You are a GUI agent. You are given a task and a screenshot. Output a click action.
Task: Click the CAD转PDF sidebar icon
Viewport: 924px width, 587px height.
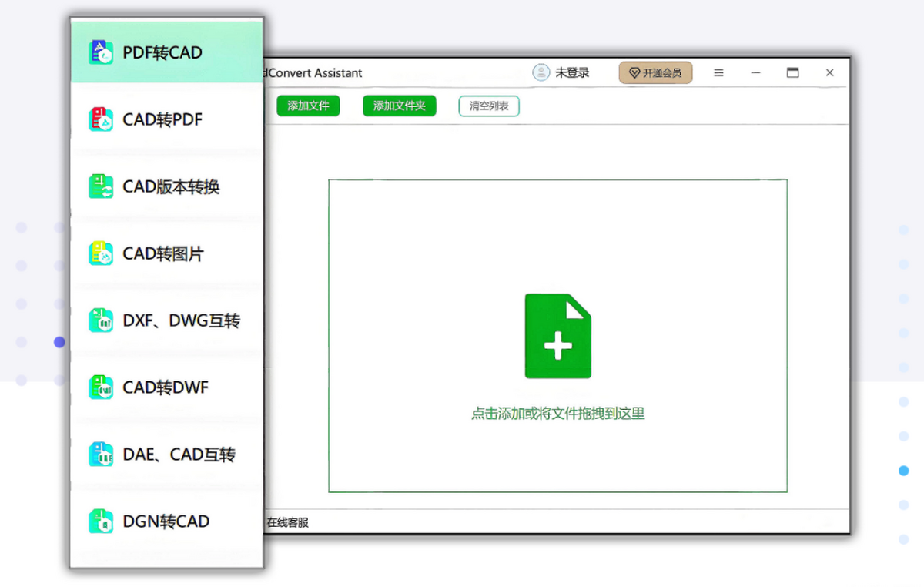coord(101,119)
